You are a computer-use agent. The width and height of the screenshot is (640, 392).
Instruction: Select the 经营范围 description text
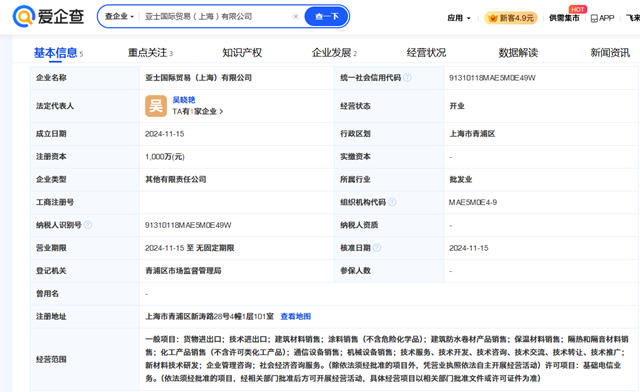pos(387,359)
